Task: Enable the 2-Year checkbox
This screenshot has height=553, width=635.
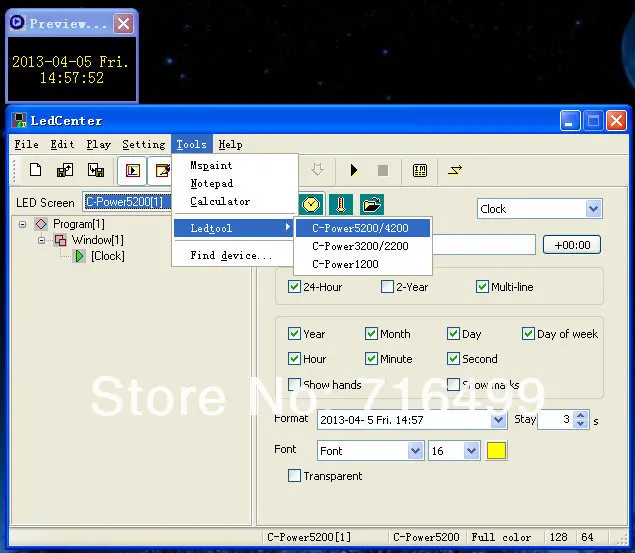Action: coord(387,287)
